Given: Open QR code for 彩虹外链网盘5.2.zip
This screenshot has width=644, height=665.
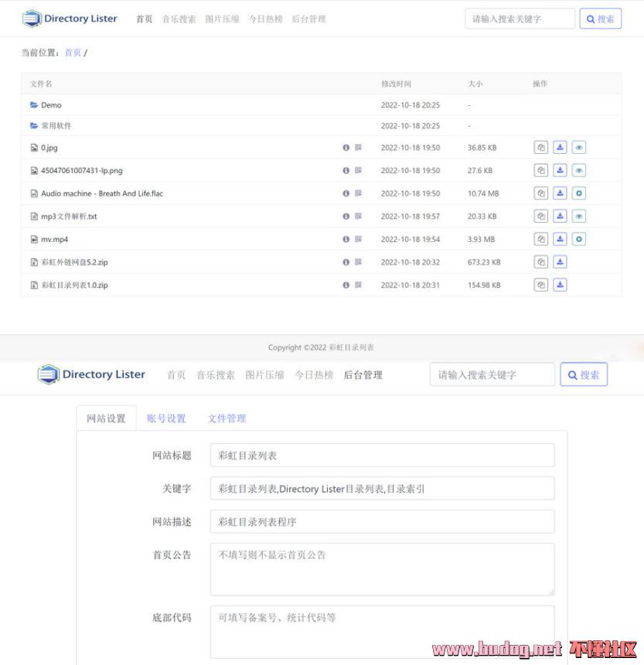Looking at the screenshot, I should point(358,261).
